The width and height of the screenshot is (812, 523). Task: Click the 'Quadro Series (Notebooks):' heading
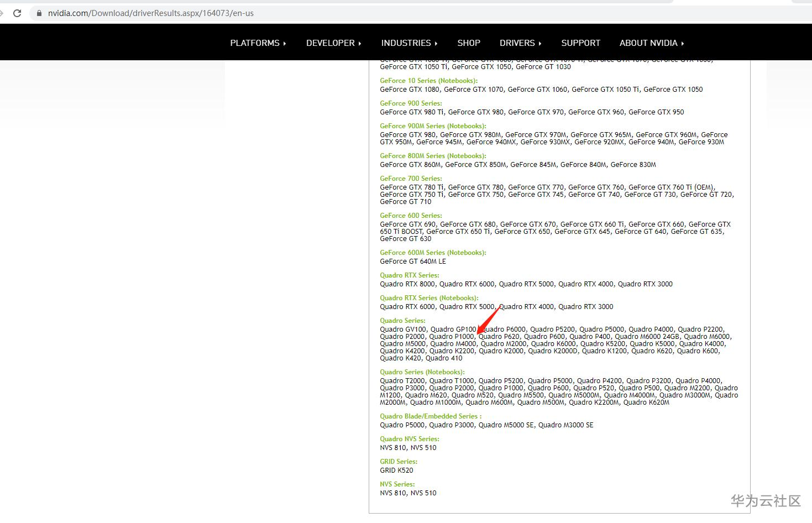pos(422,372)
